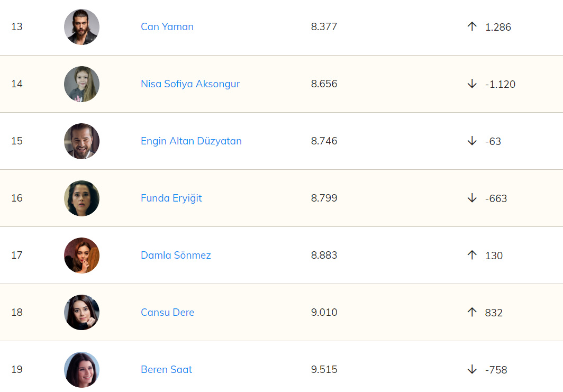This screenshot has width=563, height=392.
Task: Click Nisa Sofiya Aksongur's name link
Action: coord(190,84)
